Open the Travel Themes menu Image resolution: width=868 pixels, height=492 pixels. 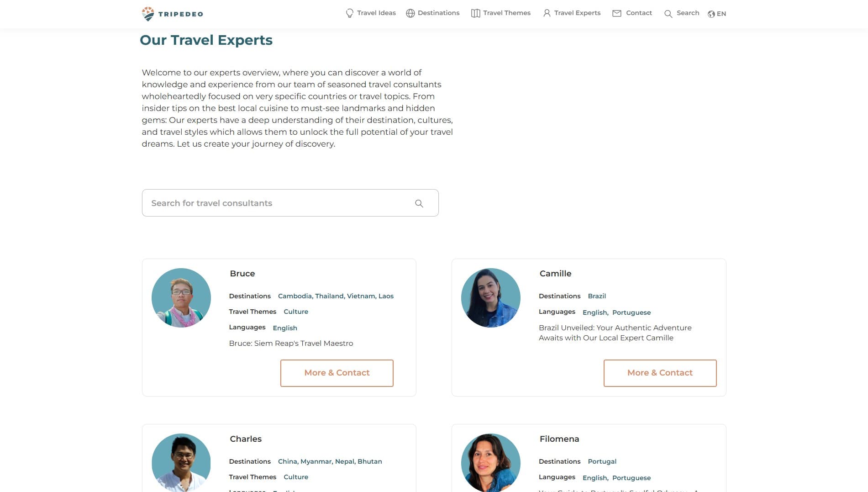[x=506, y=13]
